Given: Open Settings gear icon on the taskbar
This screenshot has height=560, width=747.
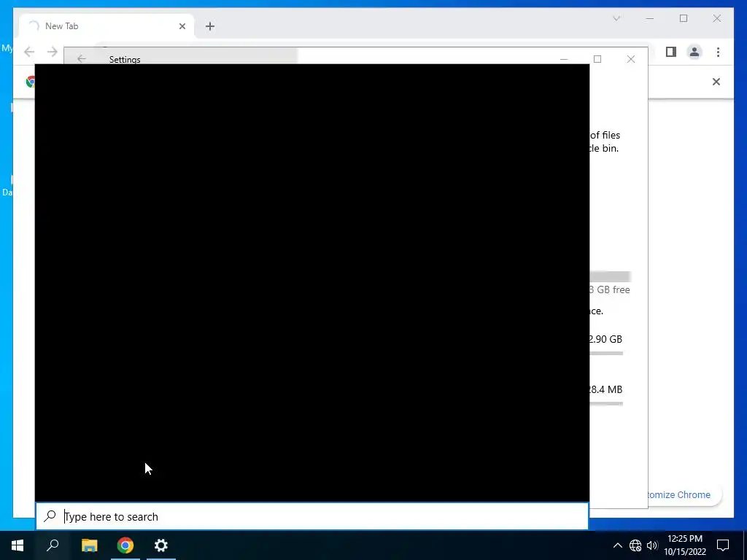Looking at the screenshot, I should click(161, 545).
